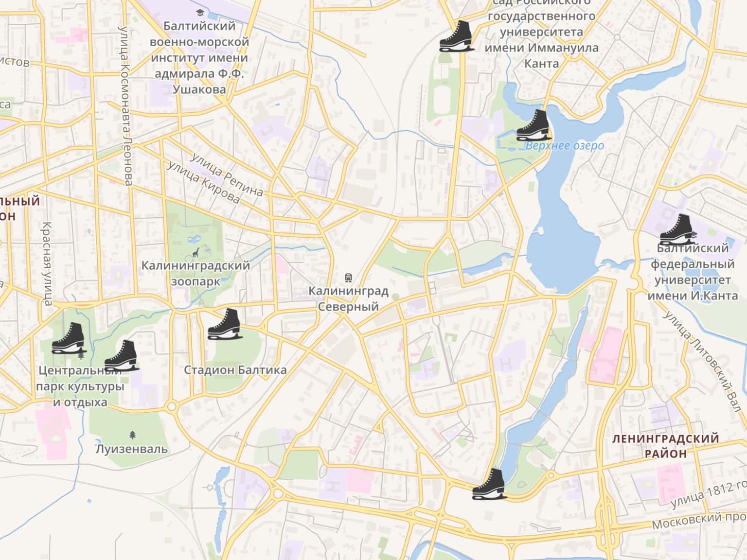Click the Калининград Северный railway station icon
This screenshot has height=560, width=747.
click(x=348, y=278)
